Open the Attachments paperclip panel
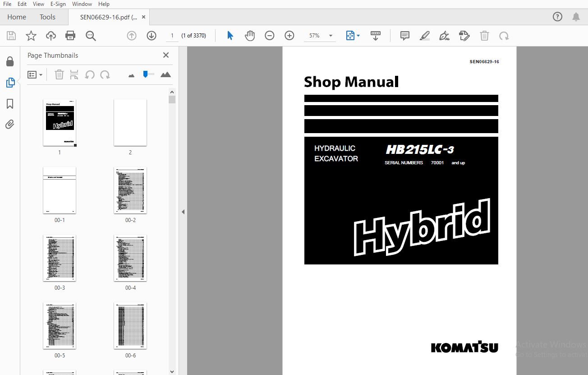588x375 pixels. click(10, 125)
